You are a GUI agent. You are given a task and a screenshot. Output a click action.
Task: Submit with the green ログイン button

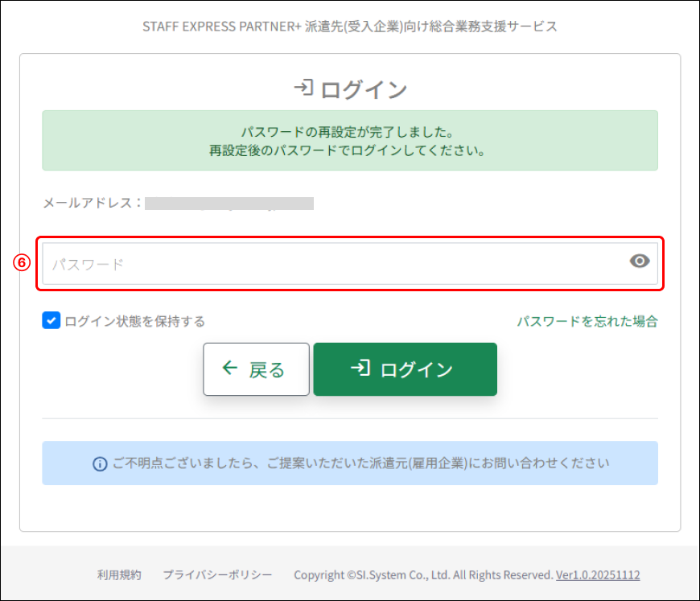[405, 369]
